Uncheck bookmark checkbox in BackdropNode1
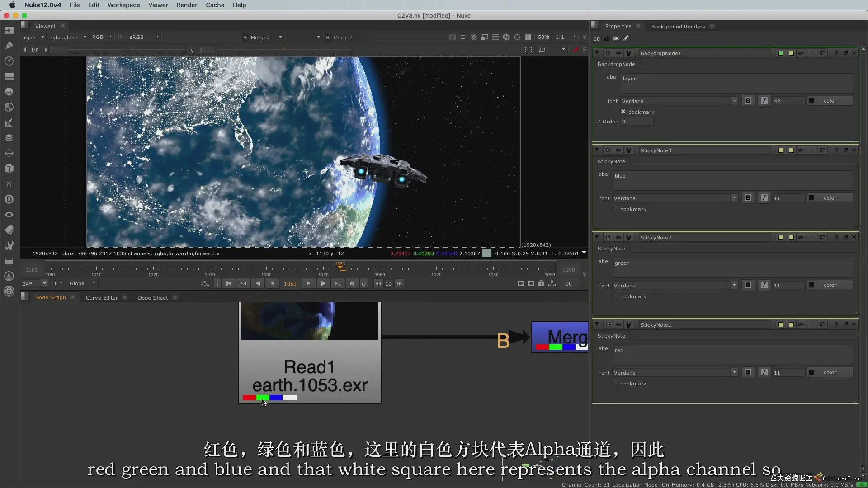The image size is (868, 488). [623, 112]
